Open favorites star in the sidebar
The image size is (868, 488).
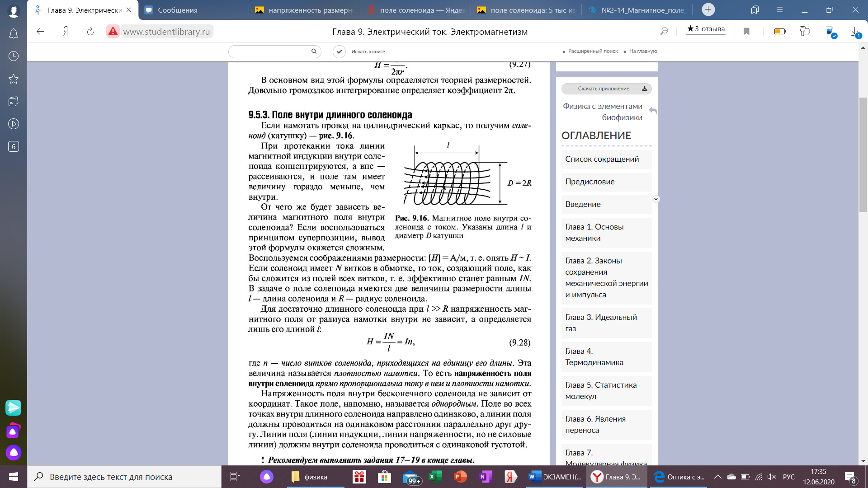(x=14, y=79)
